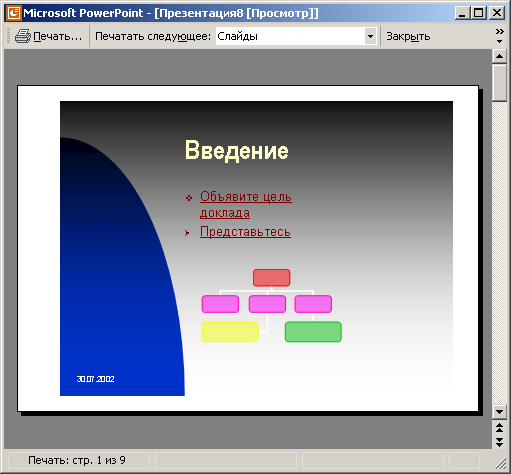Click the scrollbar up arrow
The height and width of the screenshot is (474, 511).
point(499,56)
